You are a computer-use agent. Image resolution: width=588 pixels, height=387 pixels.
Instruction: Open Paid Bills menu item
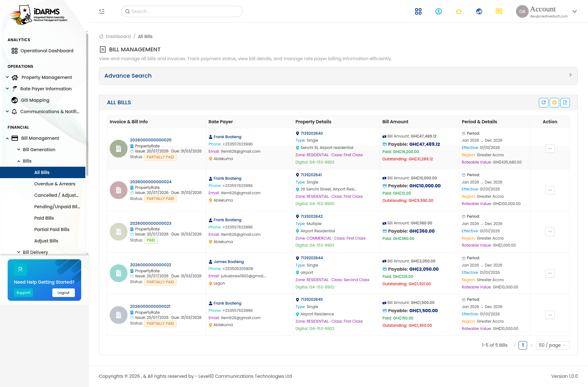pyautogui.click(x=44, y=218)
